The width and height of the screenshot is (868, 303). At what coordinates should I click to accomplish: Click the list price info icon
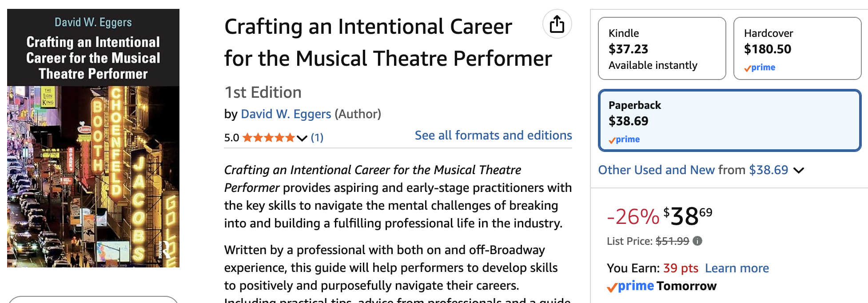(697, 241)
